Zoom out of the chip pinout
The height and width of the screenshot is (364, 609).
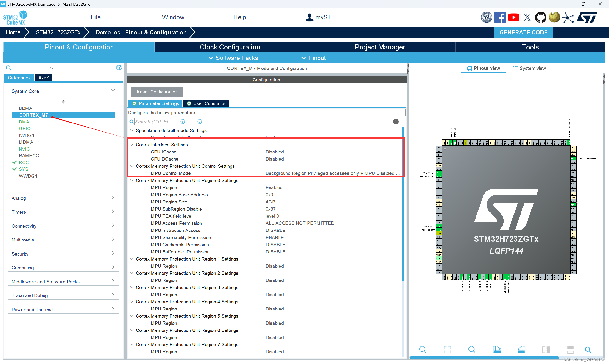point(472,349)
